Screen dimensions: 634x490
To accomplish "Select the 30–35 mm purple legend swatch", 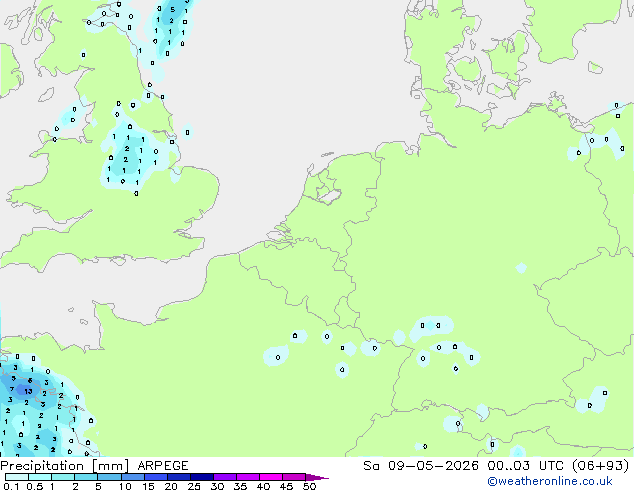I will click(224, 477).
